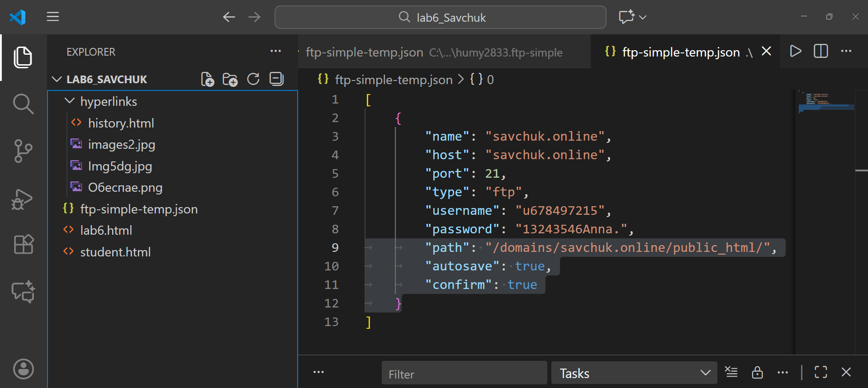Maximize the bottom panel size

tap(821, 373)
